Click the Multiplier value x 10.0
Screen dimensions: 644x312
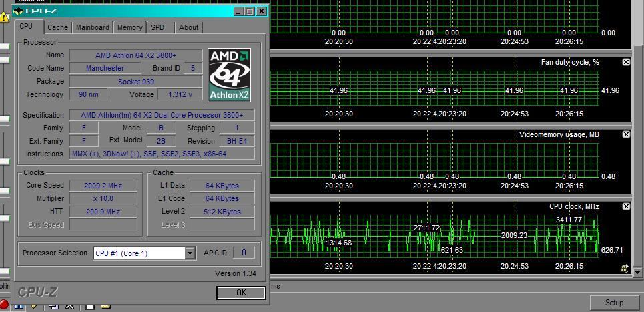pos(103,198)
